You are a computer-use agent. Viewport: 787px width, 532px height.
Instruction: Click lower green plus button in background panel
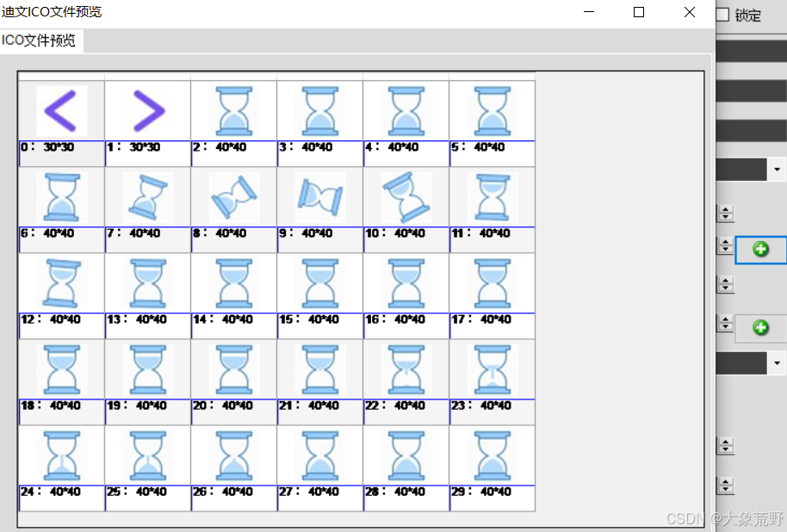(761, 328)
